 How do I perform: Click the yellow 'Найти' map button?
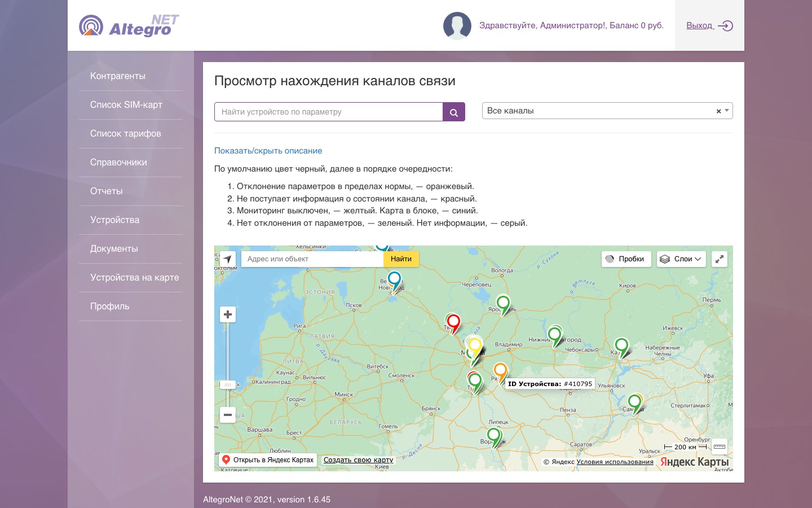click(x=401, y=259)
